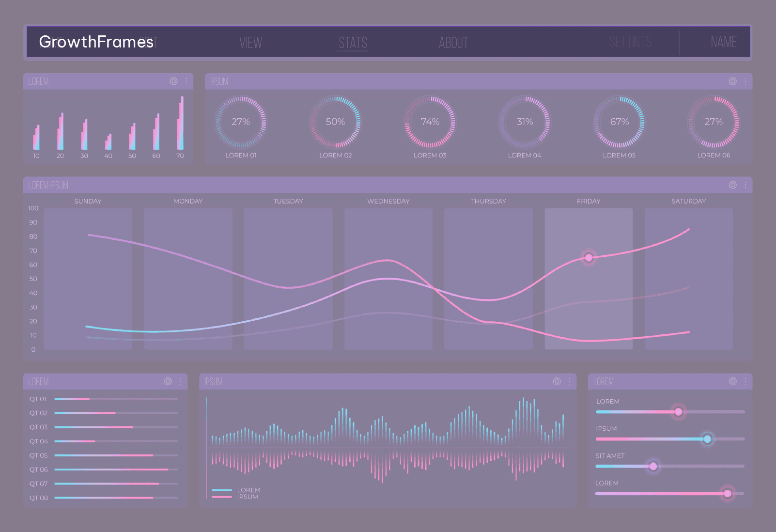Click the SIT AMET slider handle

pos(653,466)
